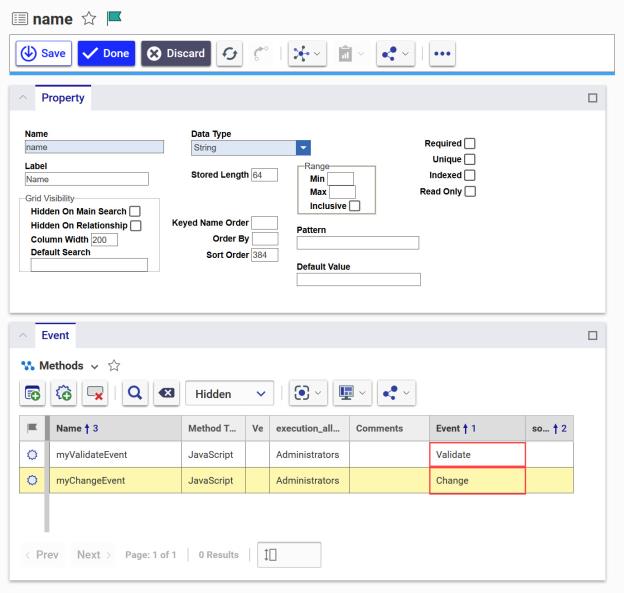
Task: Click the Change event cell
Action: (x=478, y=481)
